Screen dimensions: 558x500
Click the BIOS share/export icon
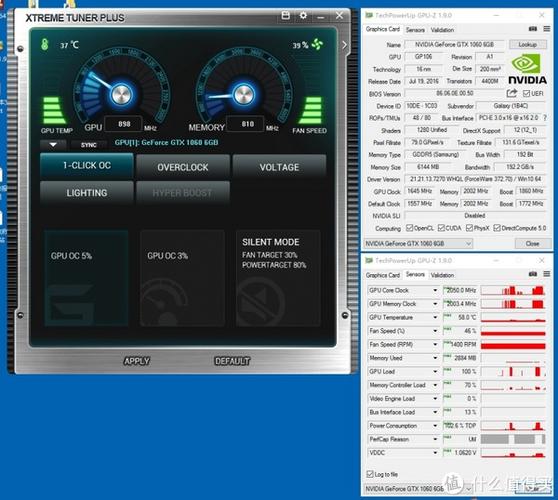[x=511, y=93]
